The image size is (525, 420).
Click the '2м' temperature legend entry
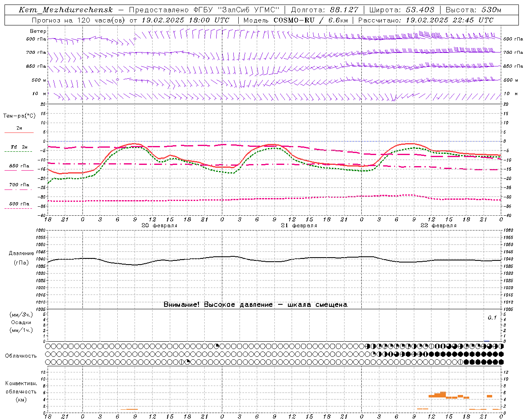[19, 128]
